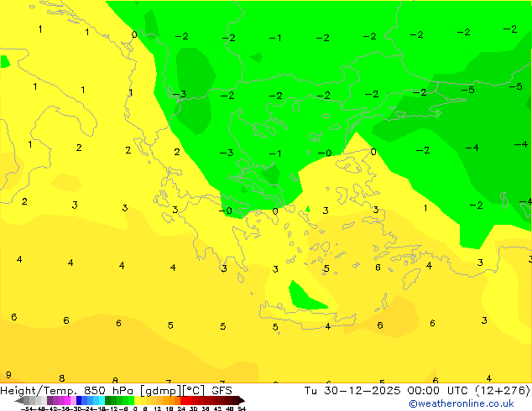532x411 pixels.
Task: Click the legend scale label 24
Action: pyautogui.click(x=181, y=408)
